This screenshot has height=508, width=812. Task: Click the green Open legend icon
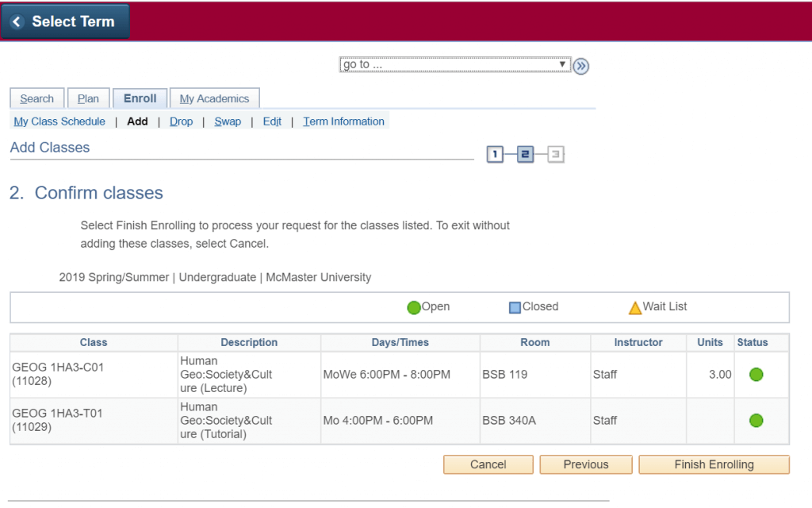[413, 308]
